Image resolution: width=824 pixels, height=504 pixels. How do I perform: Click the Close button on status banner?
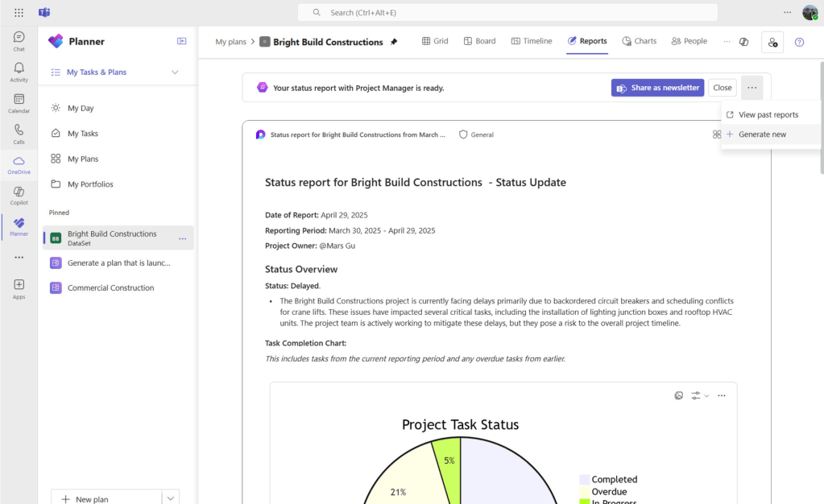click(722, 88)
